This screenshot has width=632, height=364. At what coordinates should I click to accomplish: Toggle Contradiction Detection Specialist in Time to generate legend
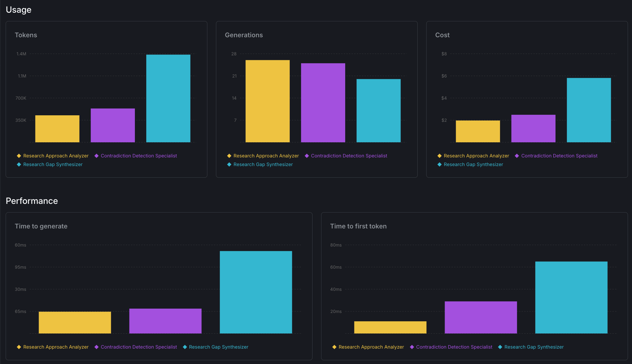[139, 347]
